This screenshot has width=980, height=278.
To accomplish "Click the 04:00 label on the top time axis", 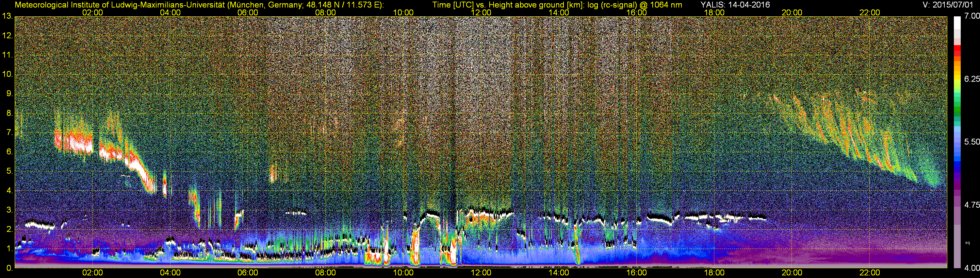I will tap(170, 12).
